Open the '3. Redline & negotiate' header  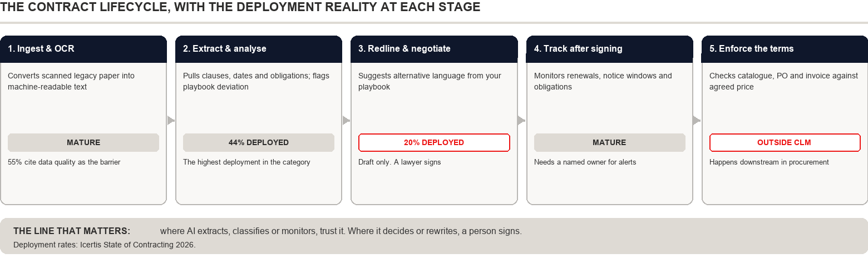434,49
